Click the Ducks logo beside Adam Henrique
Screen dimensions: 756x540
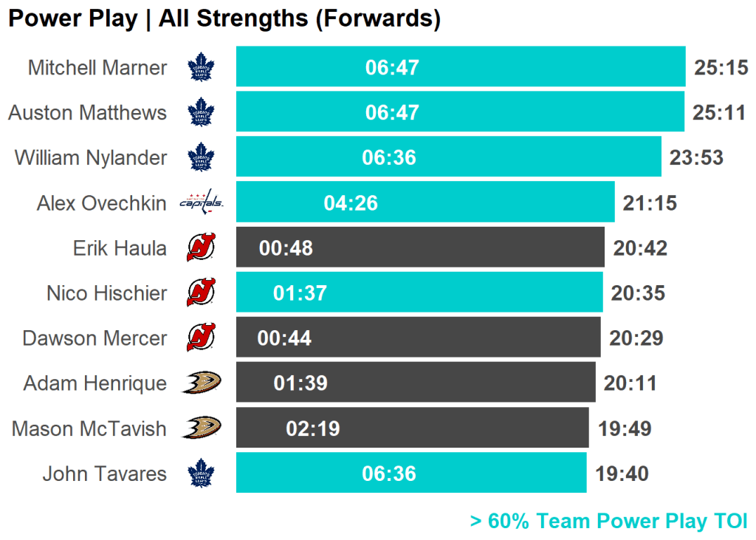coord(201,383)
